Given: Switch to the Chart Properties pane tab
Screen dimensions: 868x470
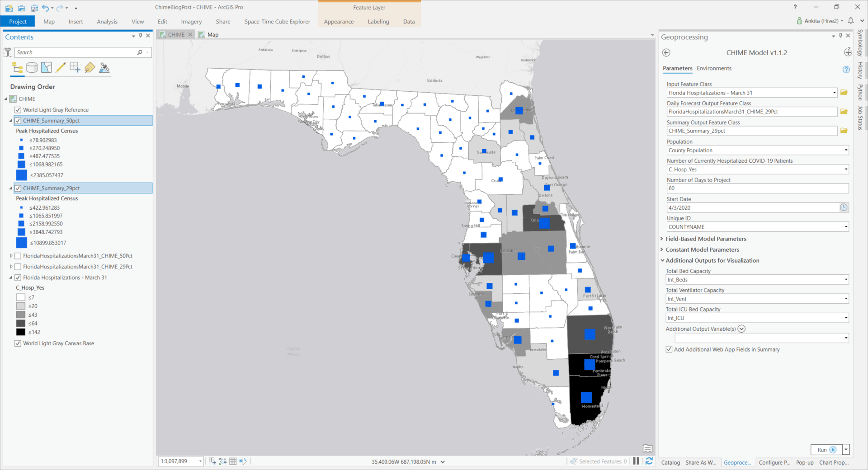Looking at the screenshot, I should (834, 462).
